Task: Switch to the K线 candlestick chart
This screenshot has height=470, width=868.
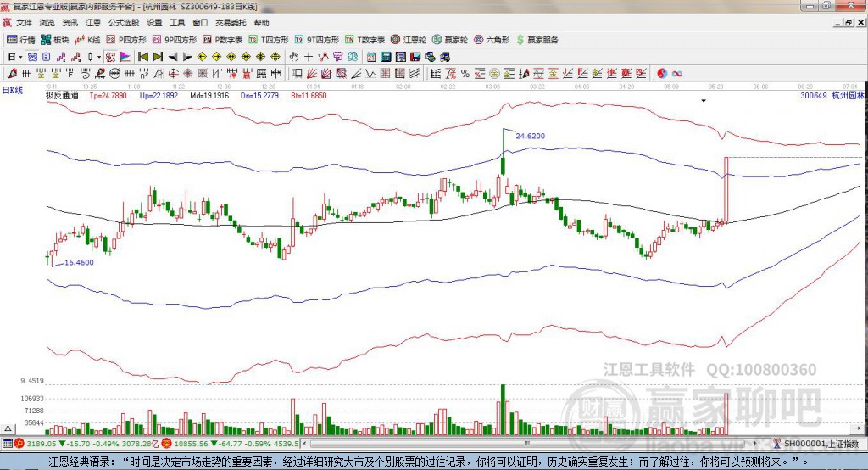Action: coord(88,40)
